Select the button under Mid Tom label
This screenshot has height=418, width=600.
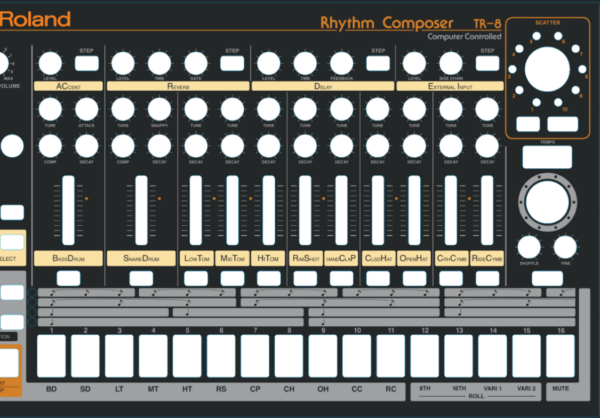coord(232,278)
